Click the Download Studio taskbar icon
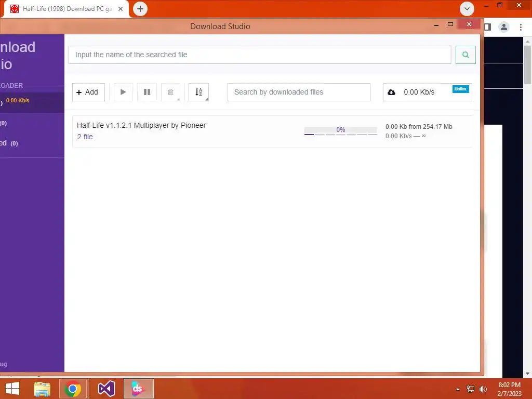This screenshot has height=399, width=532. click(x=138, y=389)
